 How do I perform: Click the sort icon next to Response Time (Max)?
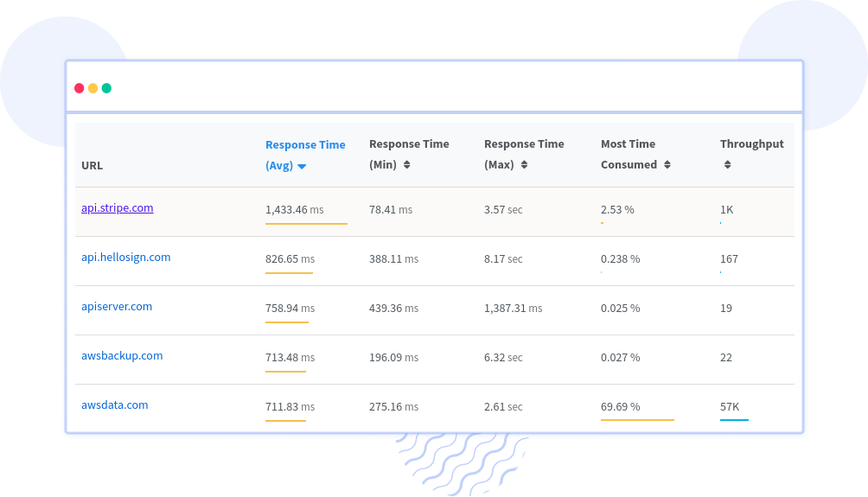(524, 165)
